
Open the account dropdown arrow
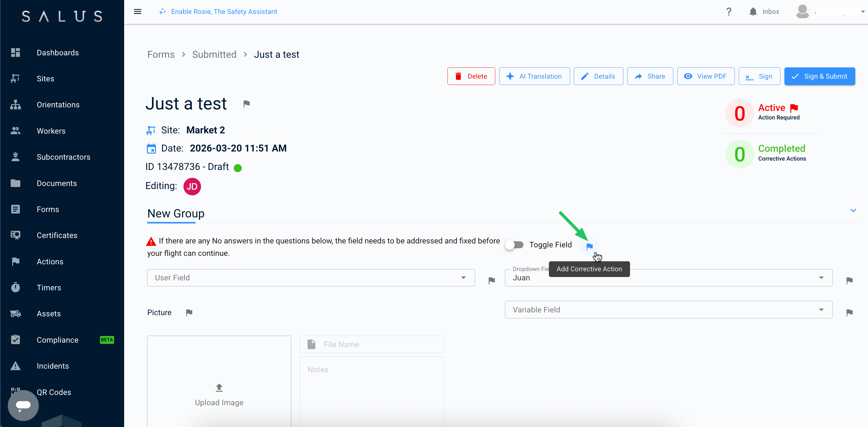[x=863, y=11]
